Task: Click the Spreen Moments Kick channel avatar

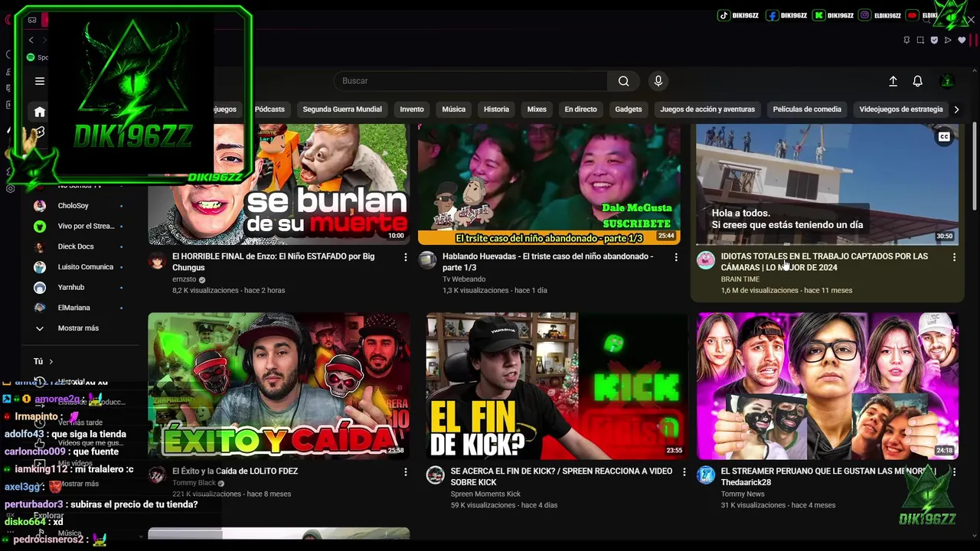Action: coord(435,475)
